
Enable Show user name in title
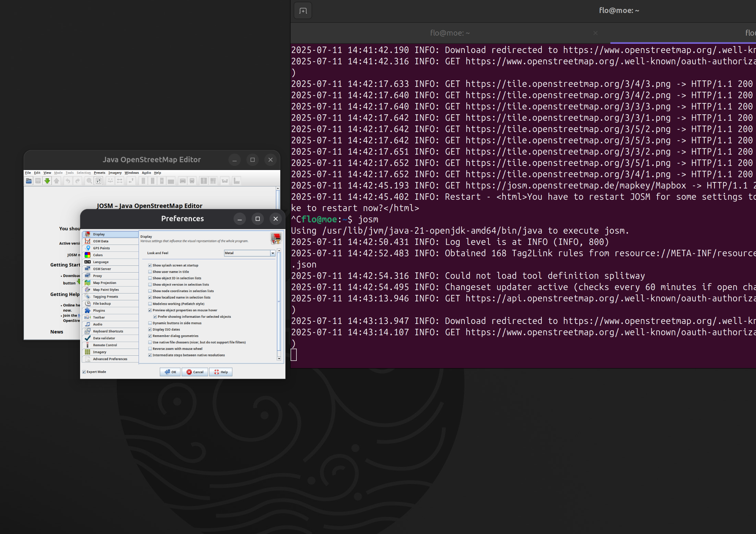coord(150,272)
